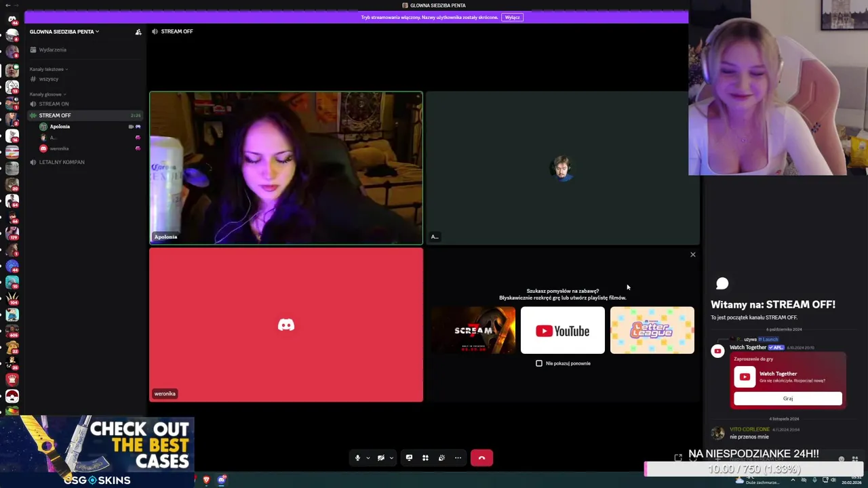The height and width of the screenshot is (488, 868).
Task: Open emoji picker in chat input
Action: point(842,459)
